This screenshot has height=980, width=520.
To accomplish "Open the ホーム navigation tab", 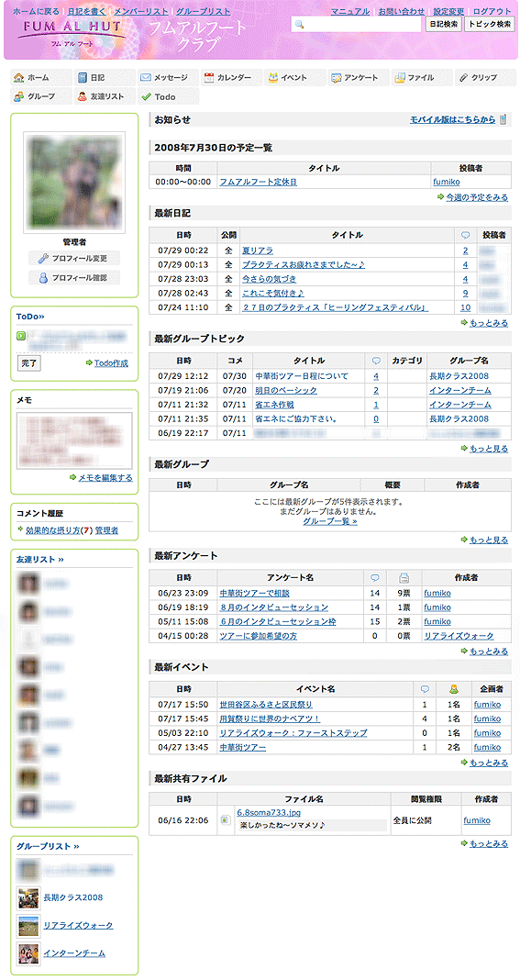I will coord(40,77).
